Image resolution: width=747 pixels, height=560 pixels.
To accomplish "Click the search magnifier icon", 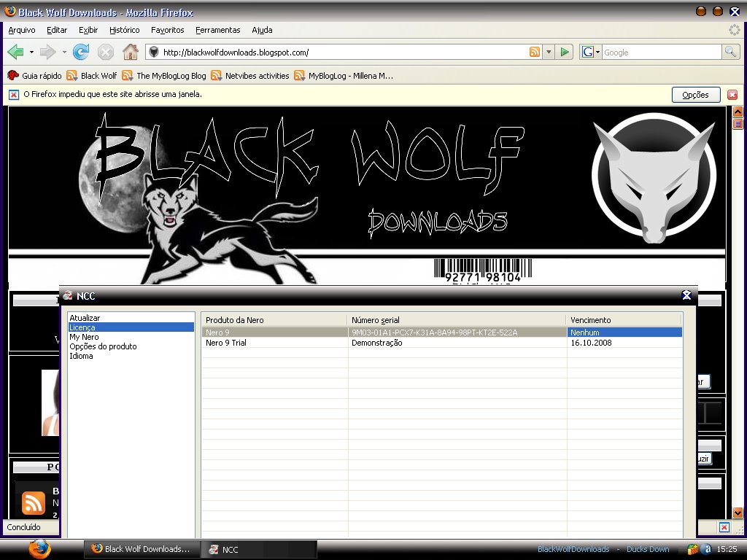I will tap(730, 52).
